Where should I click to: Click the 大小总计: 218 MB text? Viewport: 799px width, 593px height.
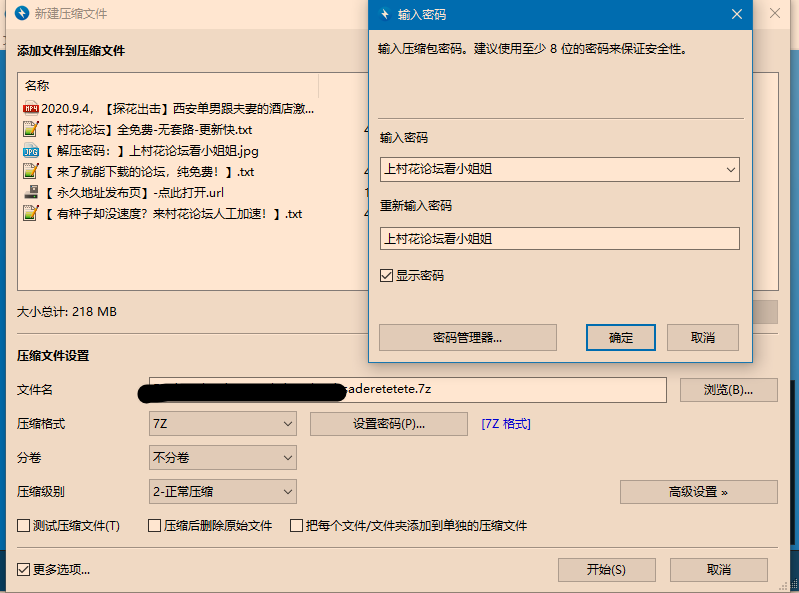67,311
